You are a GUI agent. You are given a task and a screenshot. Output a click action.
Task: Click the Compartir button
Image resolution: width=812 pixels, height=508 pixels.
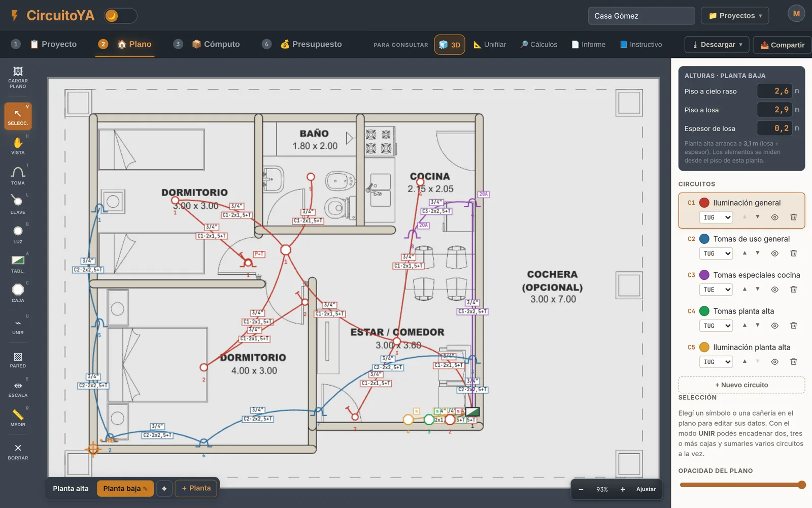782,45
